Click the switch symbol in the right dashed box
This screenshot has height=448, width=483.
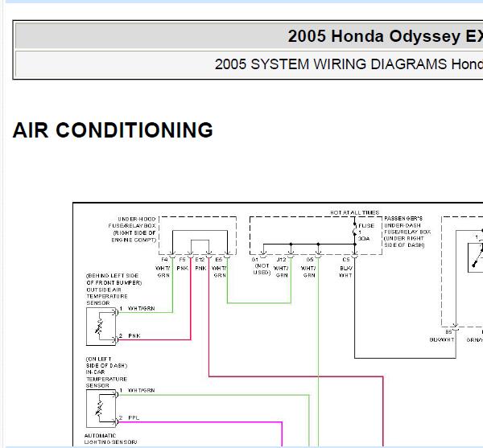477,257
